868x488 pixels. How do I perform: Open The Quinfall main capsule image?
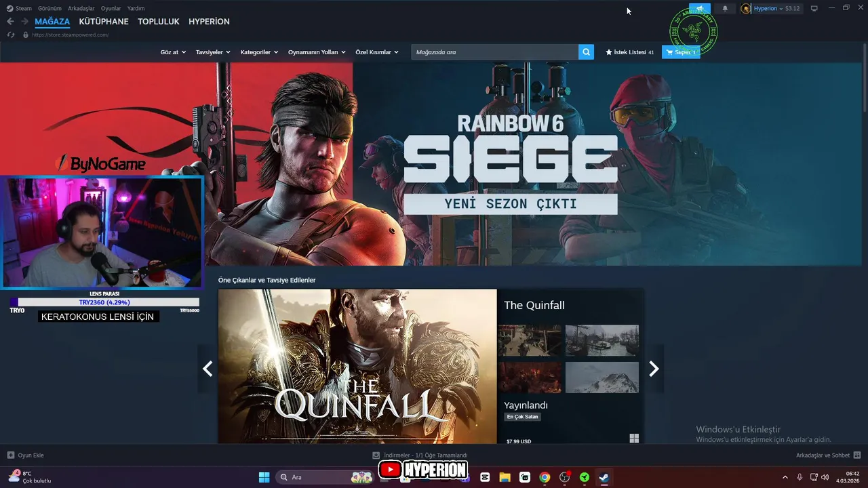coord(357,367)
